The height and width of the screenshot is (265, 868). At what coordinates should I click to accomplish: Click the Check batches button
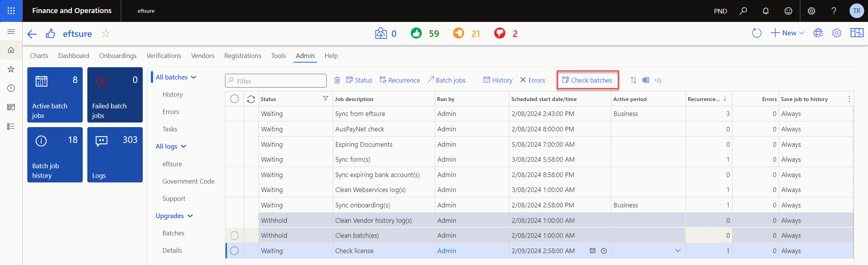tap(587, 80)
